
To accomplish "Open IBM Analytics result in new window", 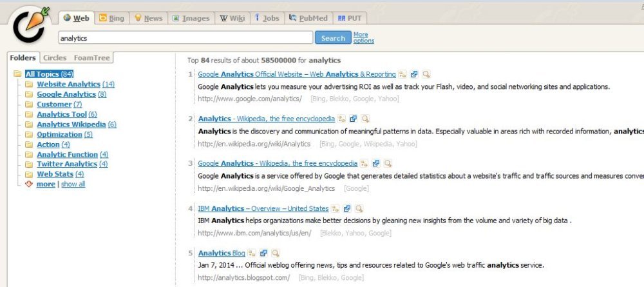I will 347,209.
